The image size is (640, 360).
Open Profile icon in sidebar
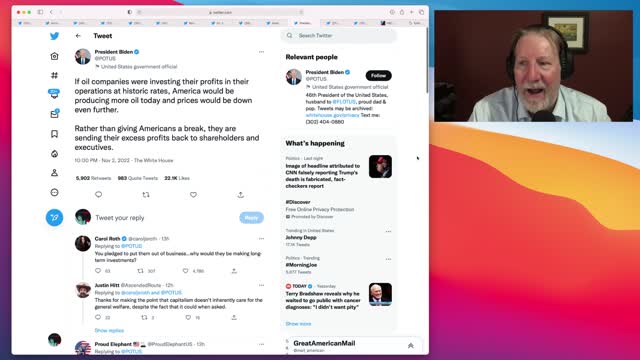click(x=54, y=173)
